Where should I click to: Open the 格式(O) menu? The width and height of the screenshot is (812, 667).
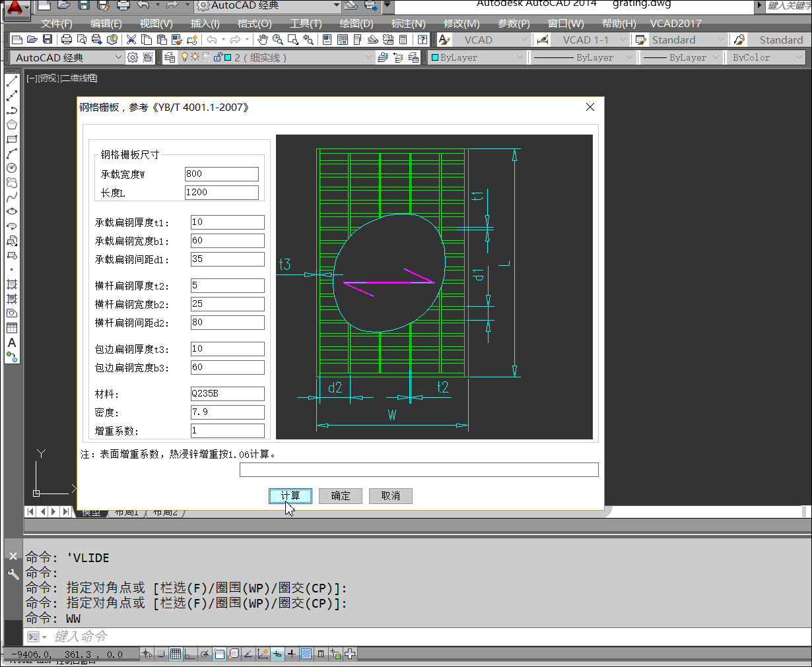click(254, 23)
